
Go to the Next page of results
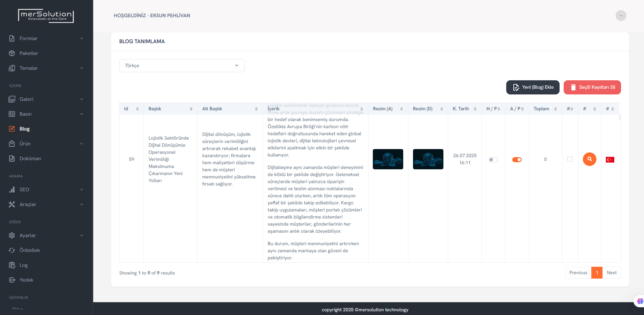(611, 273)
